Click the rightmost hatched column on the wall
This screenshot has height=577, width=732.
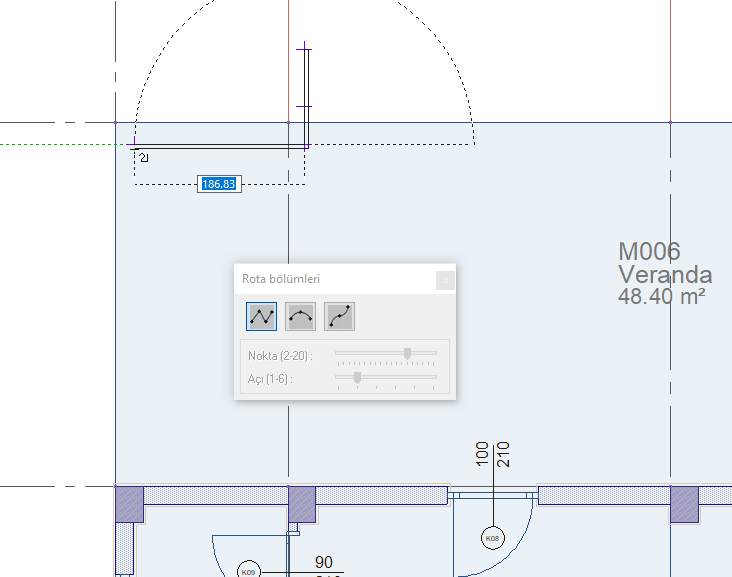pyautogui.click(x=684, y=502)
